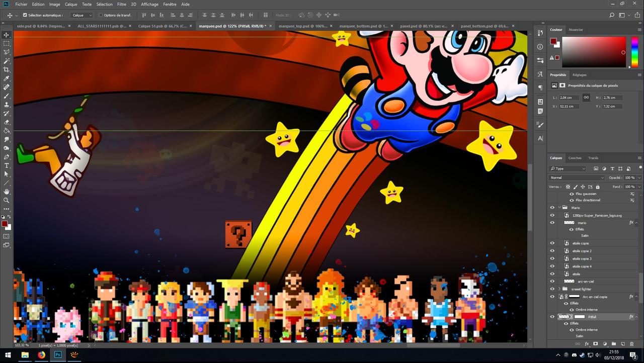Open the Filtre menu
This screenshot has height=363, width=644.
pyautogui.click(x=122, y=4)
